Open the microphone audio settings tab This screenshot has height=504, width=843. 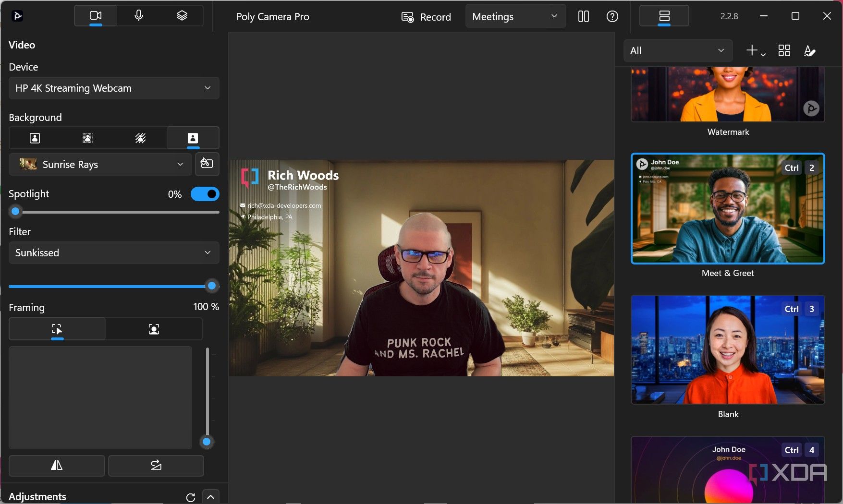(139, 16)
